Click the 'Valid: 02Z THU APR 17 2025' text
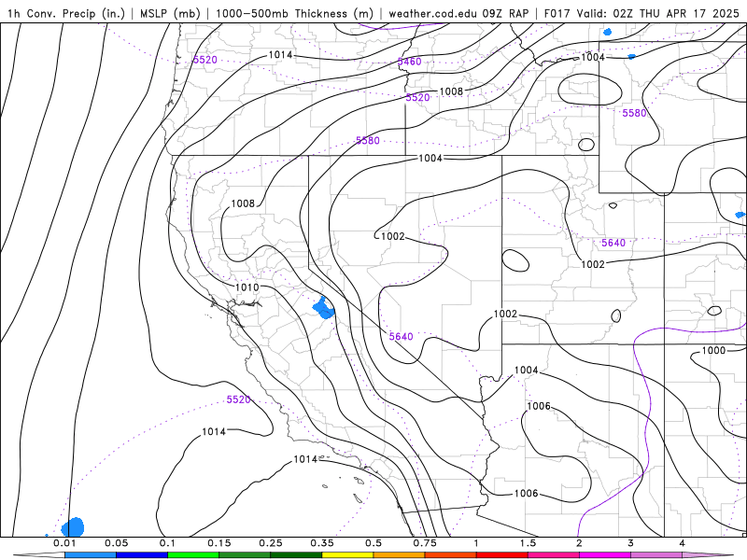Viewport: 747px width, 560px height. [x=657, y=13]
